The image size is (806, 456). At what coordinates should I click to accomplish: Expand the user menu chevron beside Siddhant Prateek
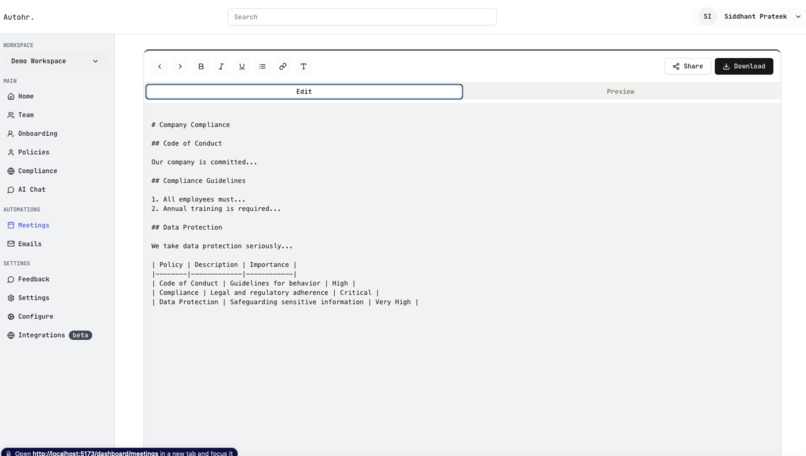point(798,16)
